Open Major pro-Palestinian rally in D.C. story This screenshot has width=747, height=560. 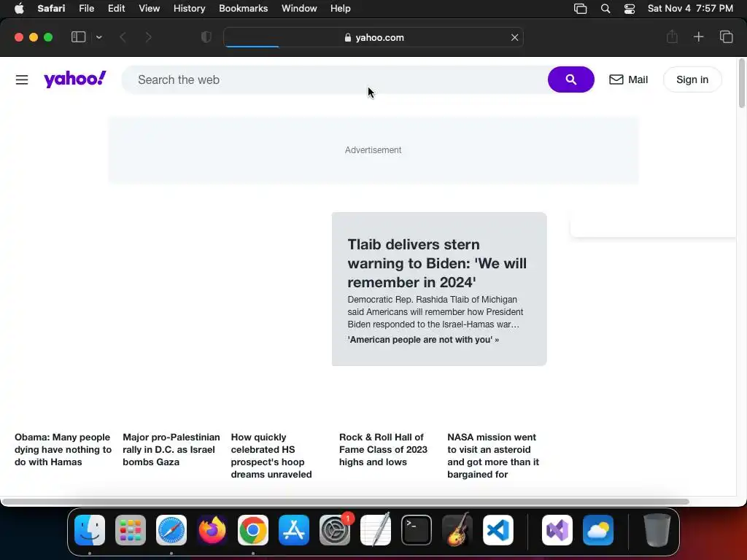point(171,449)
